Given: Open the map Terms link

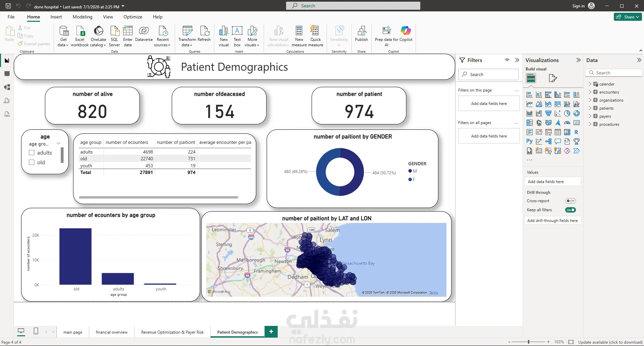Looking at the screenshot, I should pos(433,293).
